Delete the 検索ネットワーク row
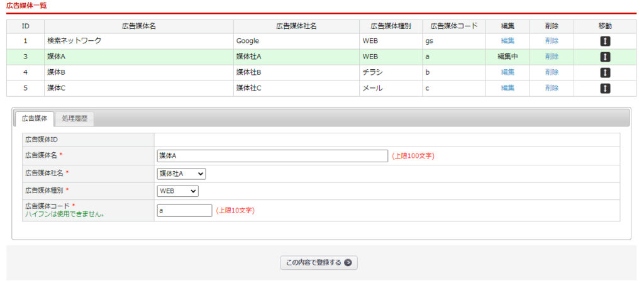Viewport: 644px width, 283px height. (x=552, y=41)
